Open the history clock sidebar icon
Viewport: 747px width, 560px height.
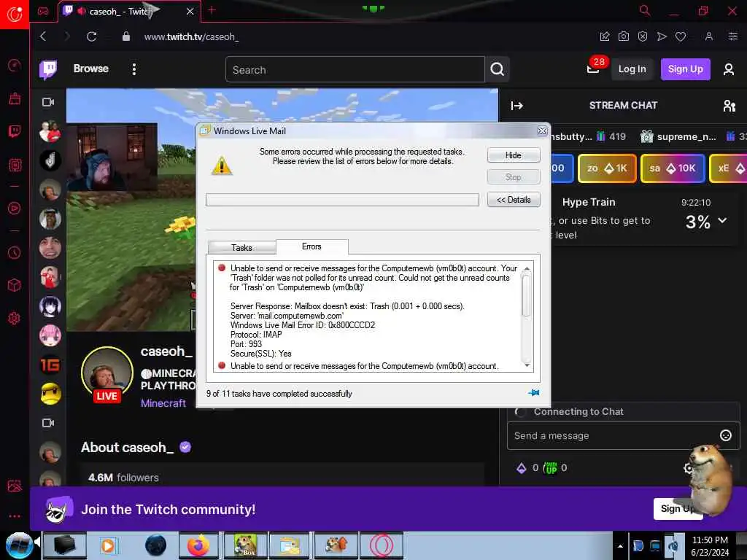pos(15,252)
